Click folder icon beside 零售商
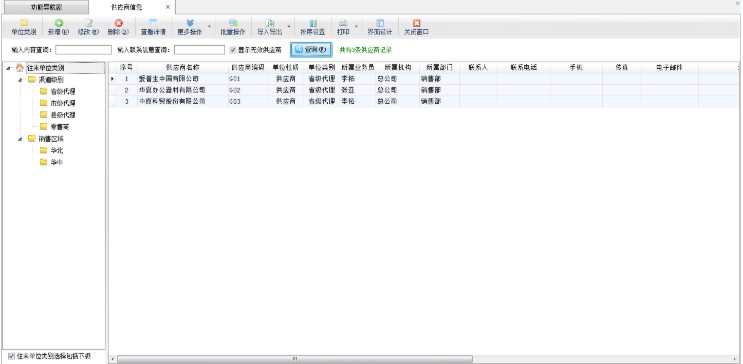This screenshot has height=364, width=743. [44, 127]
